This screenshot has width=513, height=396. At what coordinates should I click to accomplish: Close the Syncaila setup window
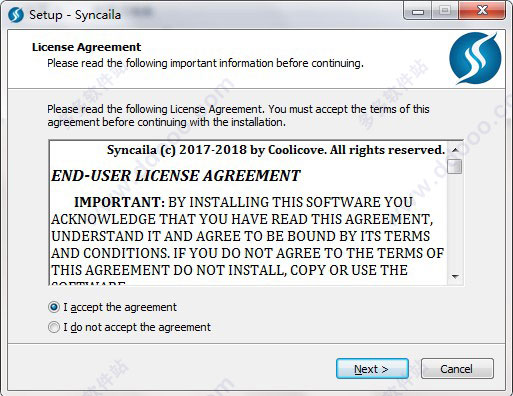pos(482,11)
